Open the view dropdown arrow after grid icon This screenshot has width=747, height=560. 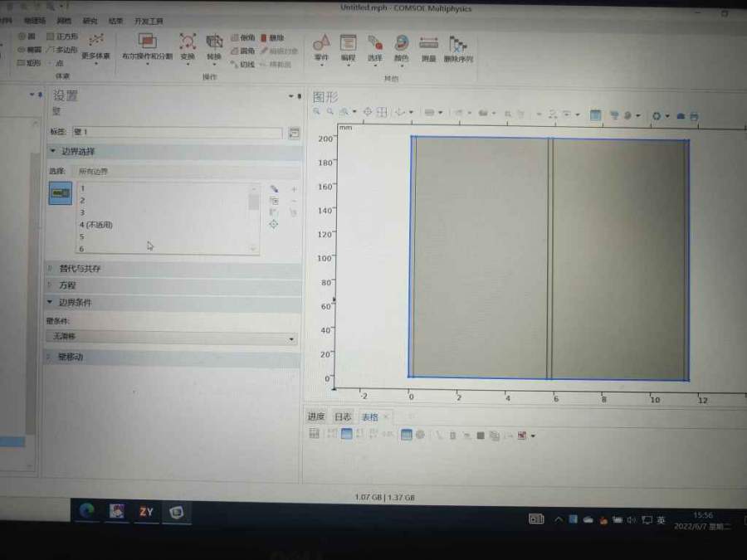[411, 112]
